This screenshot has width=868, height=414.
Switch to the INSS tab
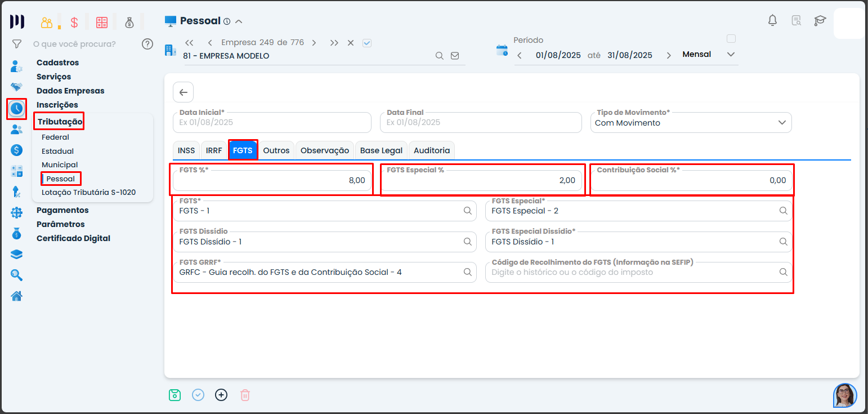click(x=186, y=150)
